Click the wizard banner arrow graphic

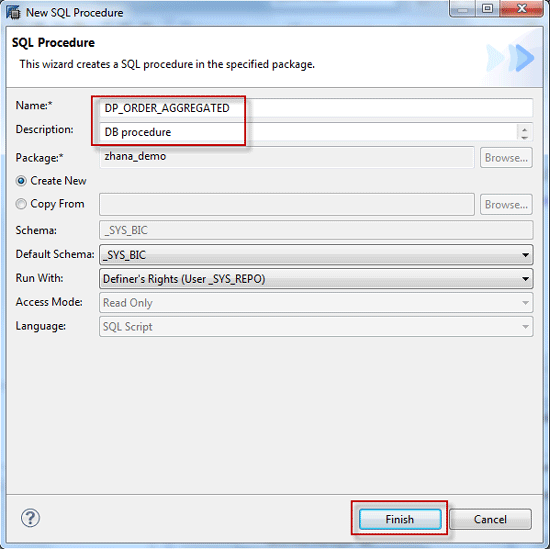(510, 58)
